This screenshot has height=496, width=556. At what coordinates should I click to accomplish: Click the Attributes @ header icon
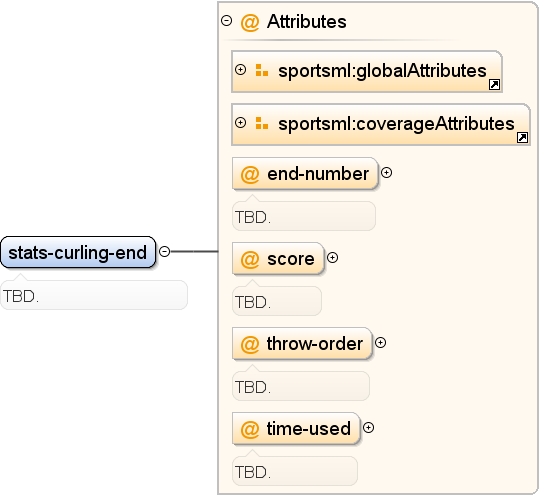(250, 22)
